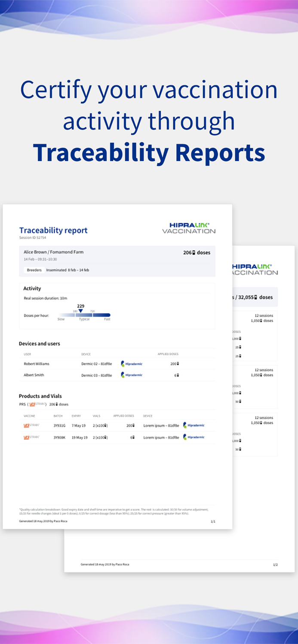298x644 pixels.
Task: Click the Unistrain logo in batch 3Y931G row
Action: [31, 425]
